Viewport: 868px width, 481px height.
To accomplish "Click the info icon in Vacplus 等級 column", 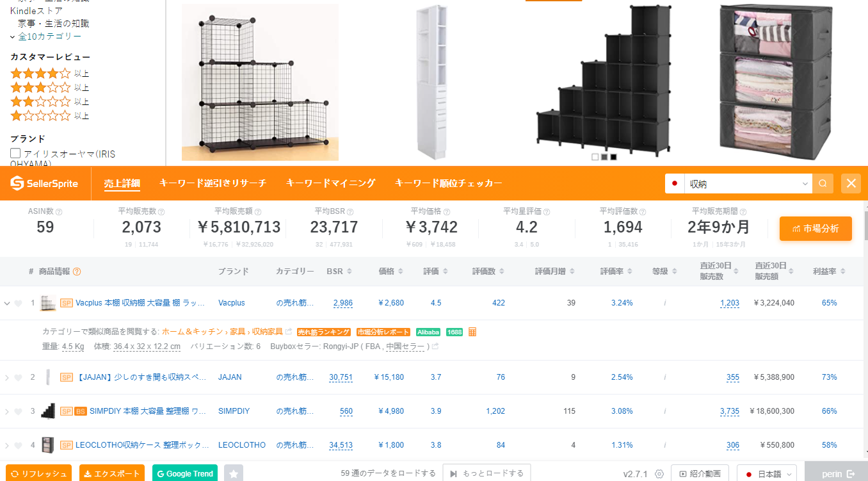I will click(x=664, y=303).
